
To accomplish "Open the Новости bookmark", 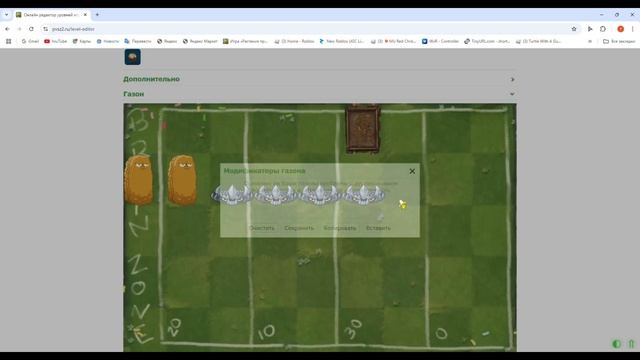I will point(108,41).
